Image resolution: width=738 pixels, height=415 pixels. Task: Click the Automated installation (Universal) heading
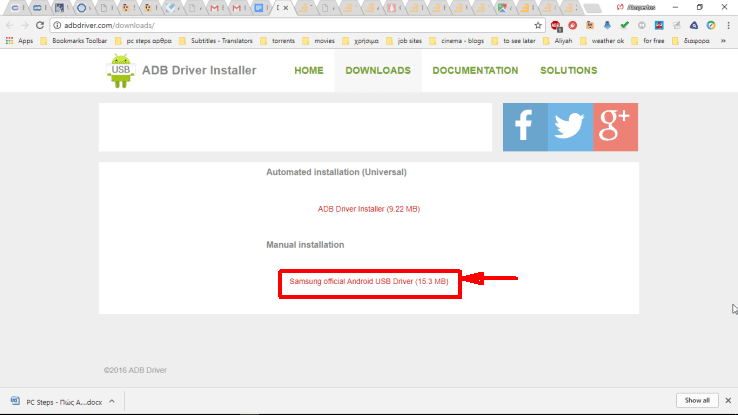point(336,172)
